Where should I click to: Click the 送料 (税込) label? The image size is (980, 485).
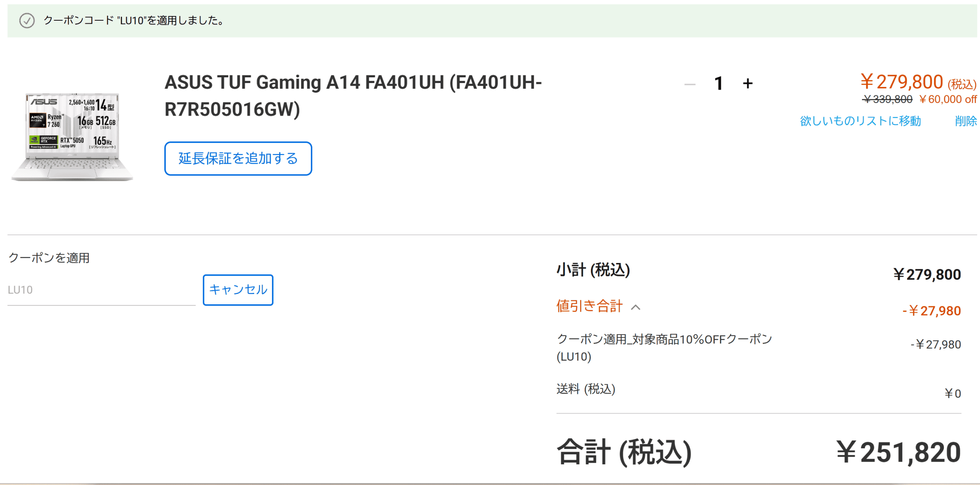pos(586,389)
